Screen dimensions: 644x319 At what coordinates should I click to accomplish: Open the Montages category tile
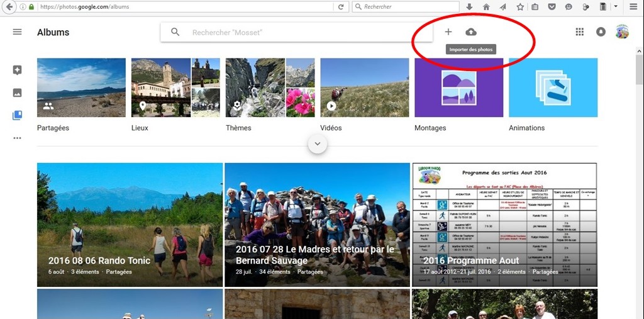[458, 87]
